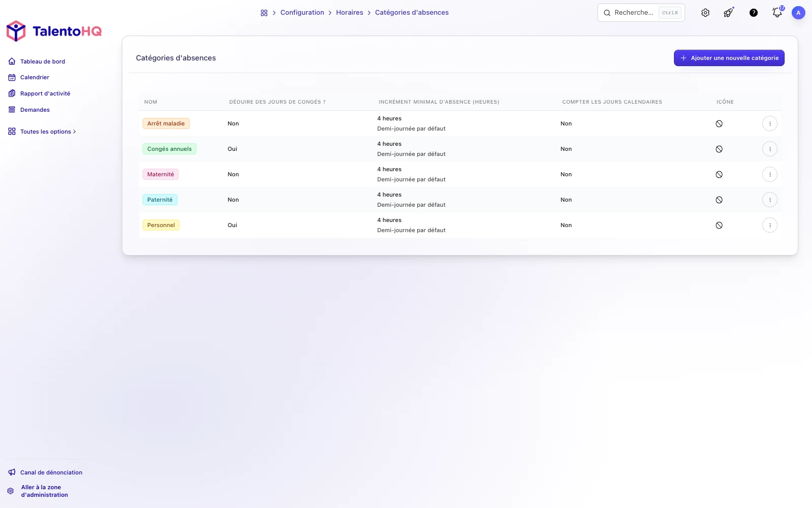
Task: Click the Catégories d'absences page title
Action: tap(176, 58)
